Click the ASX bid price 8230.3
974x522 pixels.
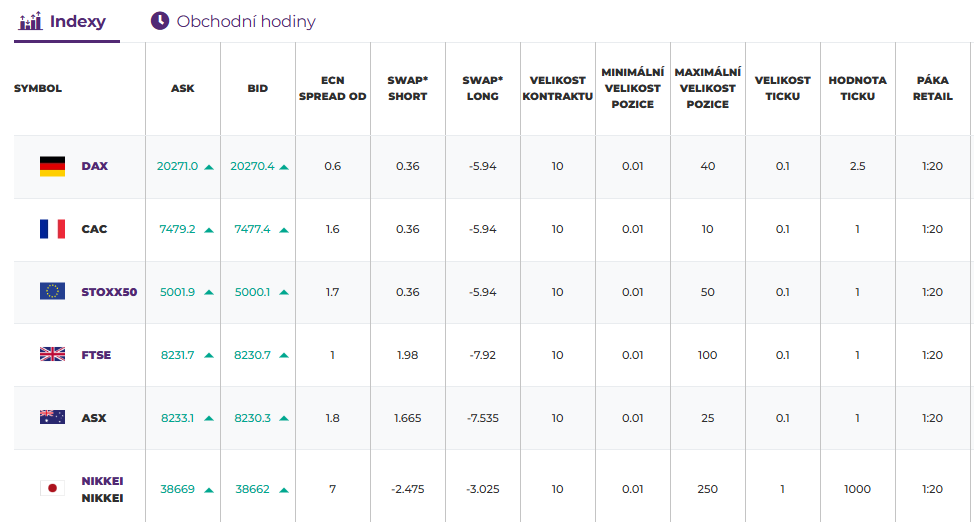(x=252, y=418)
